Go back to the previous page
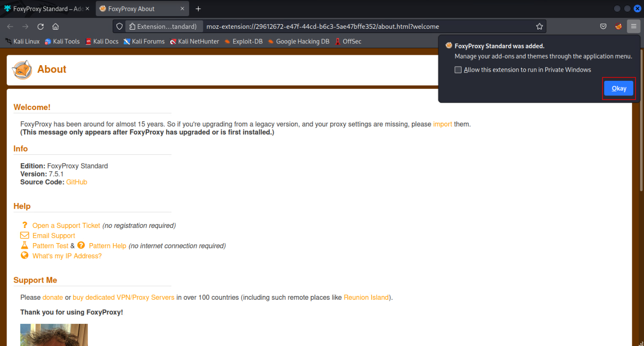The height and width of the screenshot is (346, 644). pos(10,26)
